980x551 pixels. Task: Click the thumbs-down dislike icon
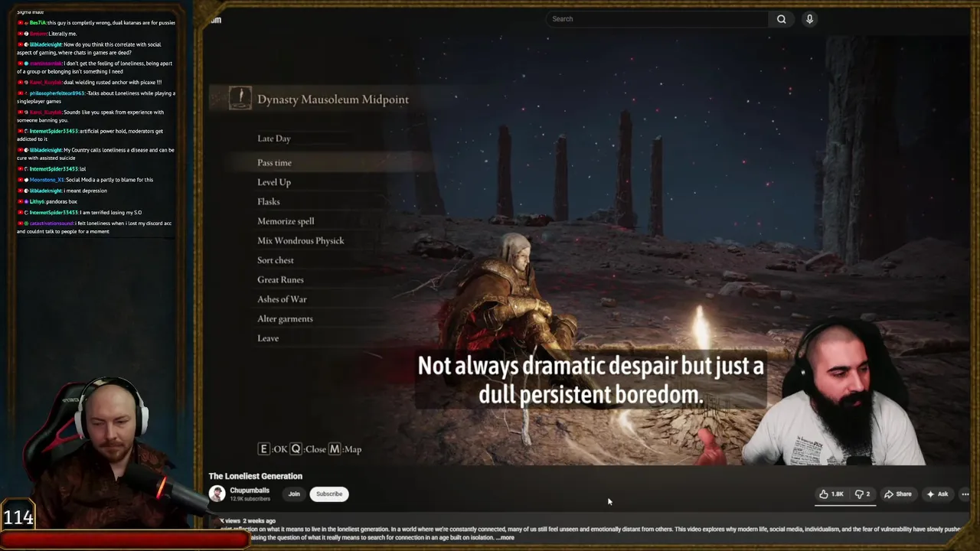[859, 494]
